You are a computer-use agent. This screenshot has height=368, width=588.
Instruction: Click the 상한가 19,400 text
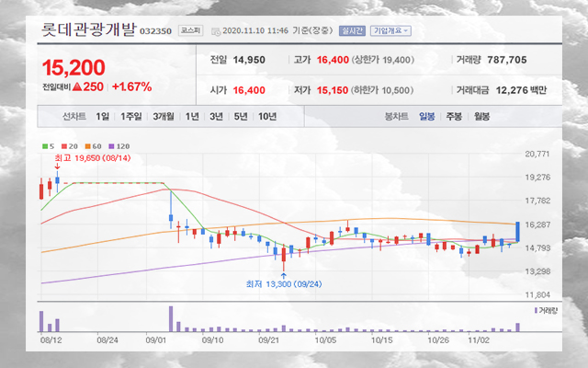tap(383, 60)
